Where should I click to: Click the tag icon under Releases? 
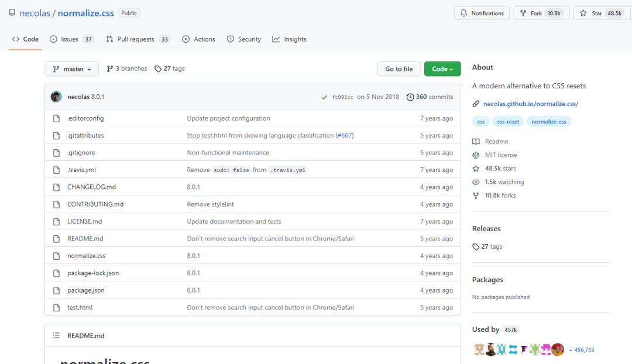point(476,247)
